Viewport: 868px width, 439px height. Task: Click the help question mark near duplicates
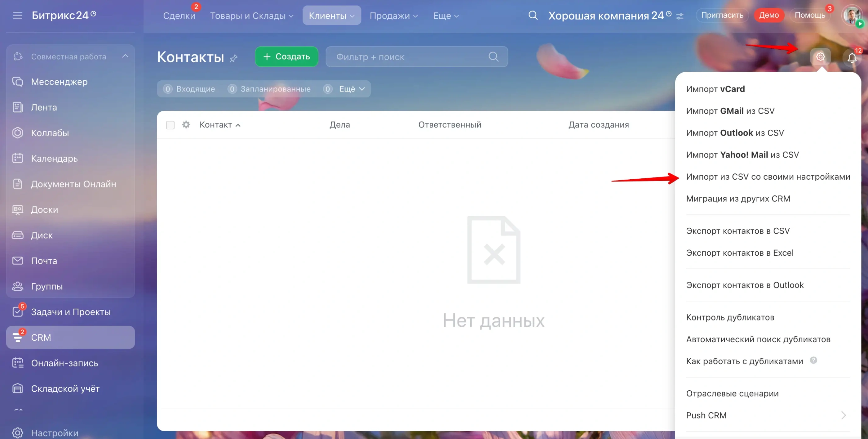(x=813, y=360)
